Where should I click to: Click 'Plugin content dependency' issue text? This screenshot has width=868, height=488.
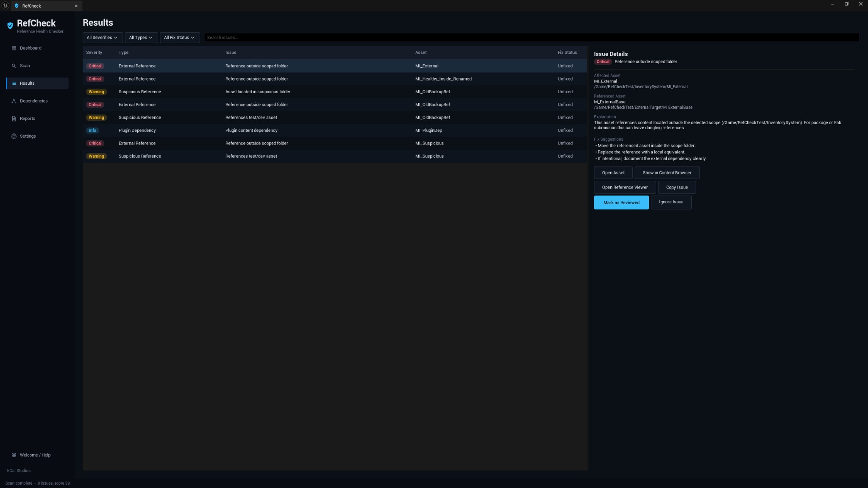tap(251, 130)
